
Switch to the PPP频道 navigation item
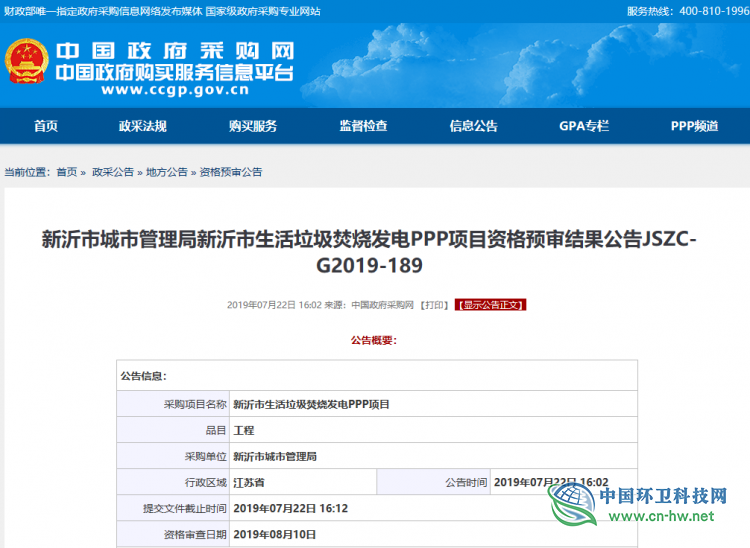(x=695, y=126)
